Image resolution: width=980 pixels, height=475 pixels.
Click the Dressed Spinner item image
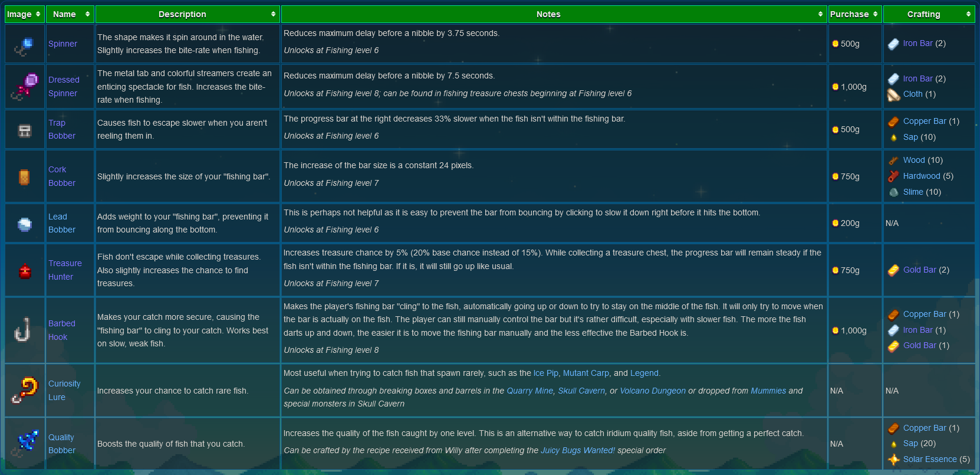tap(25, 87)
